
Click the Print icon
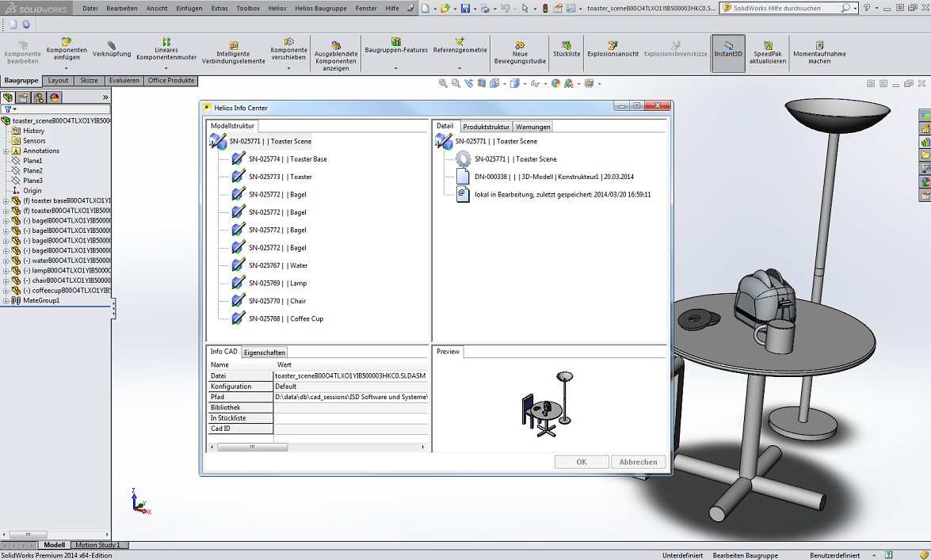pyautogui.click(x=485, y=8)
